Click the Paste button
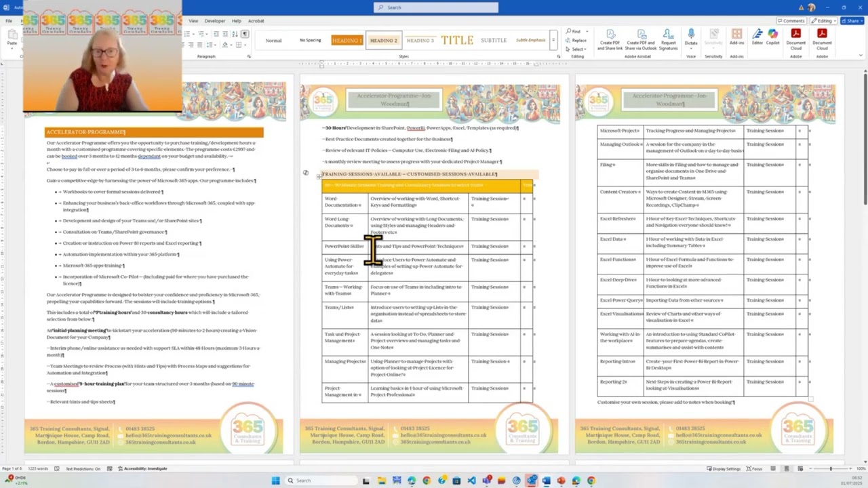 pos(12,39)
